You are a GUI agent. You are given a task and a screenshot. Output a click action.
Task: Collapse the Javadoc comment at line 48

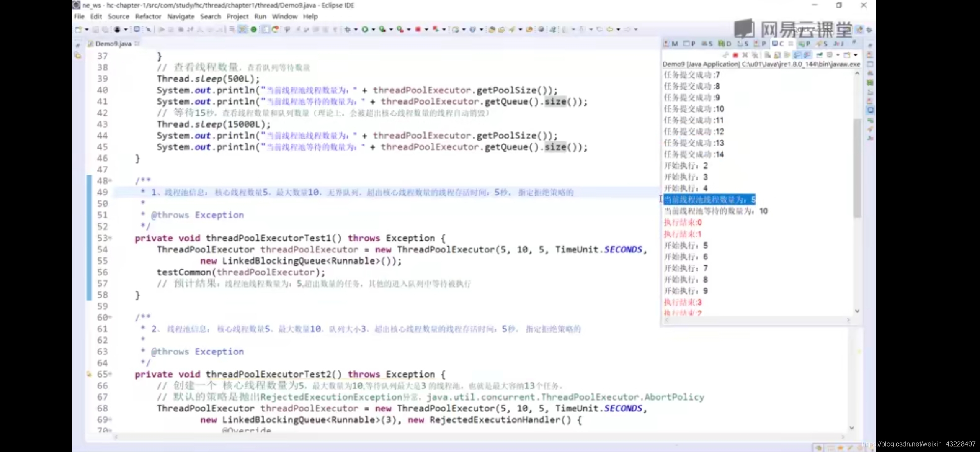click(111, 181)
